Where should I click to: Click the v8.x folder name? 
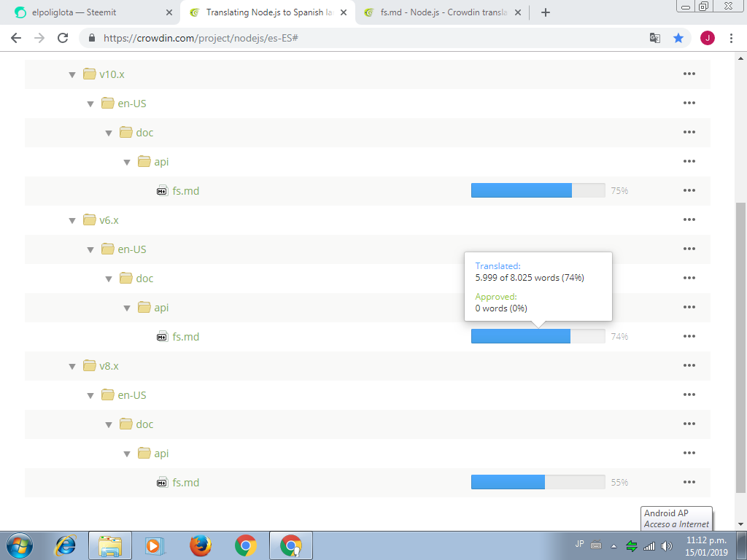tap(109, 366)
